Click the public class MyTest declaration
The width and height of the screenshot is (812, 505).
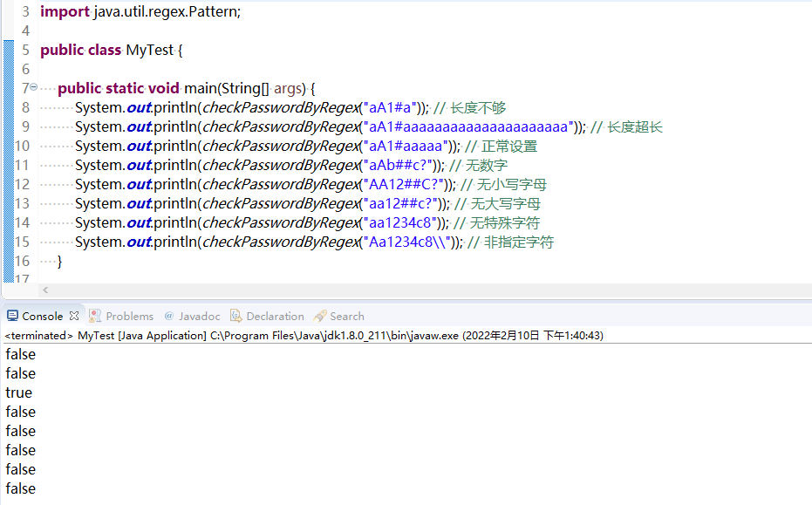tap(112, 50)
